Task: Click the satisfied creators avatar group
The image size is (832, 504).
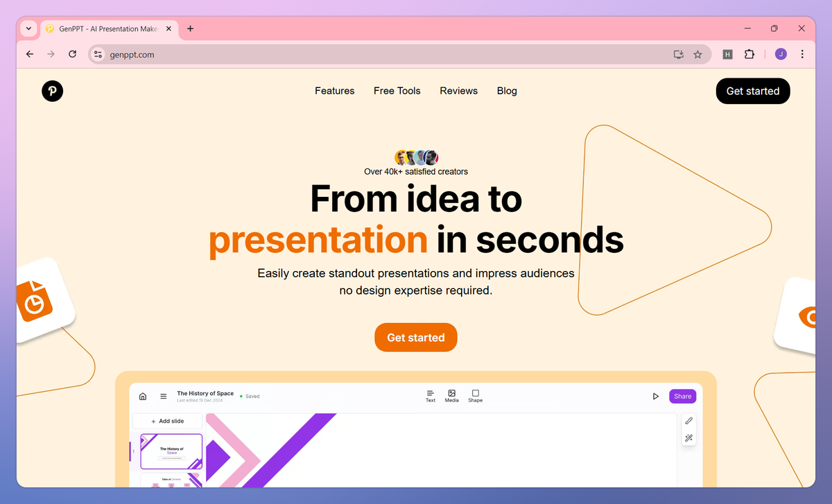Action: pos(416,157)
